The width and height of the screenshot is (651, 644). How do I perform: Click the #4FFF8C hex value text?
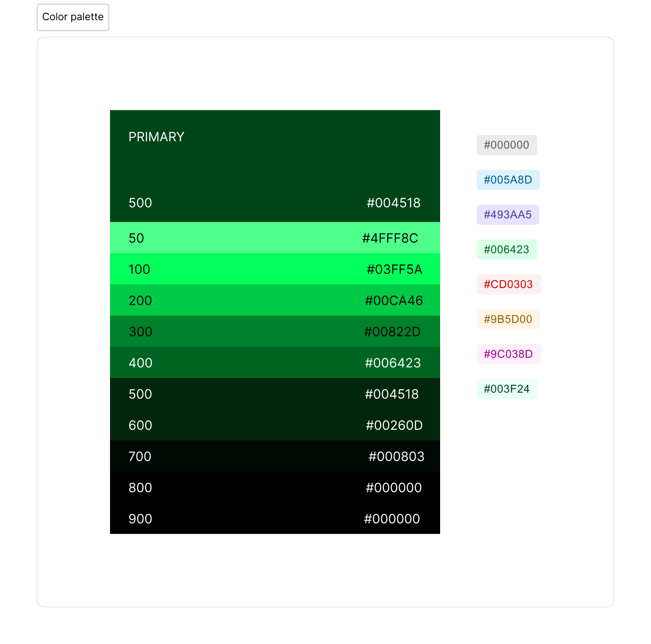pyautogui.click(x=390, y=238)
